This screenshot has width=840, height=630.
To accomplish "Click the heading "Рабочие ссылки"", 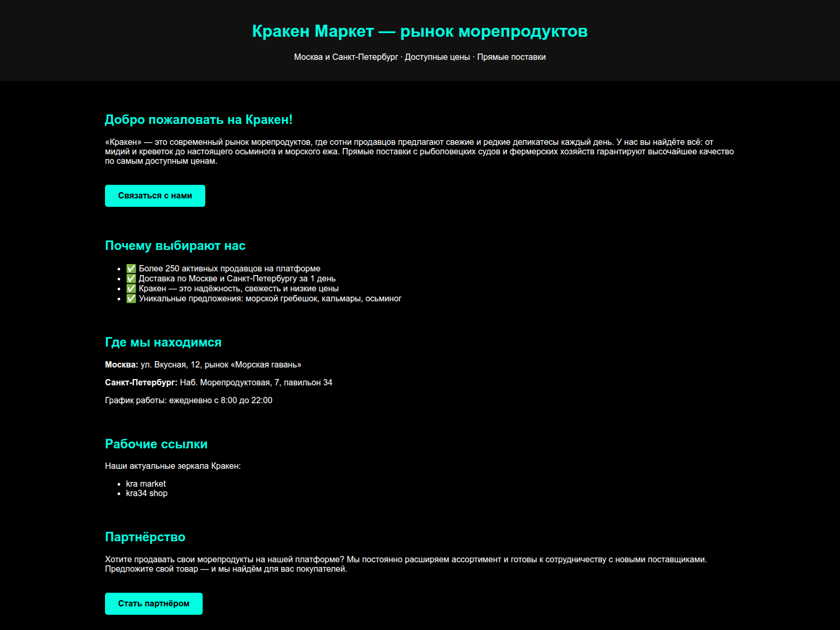I will [156, 444].
